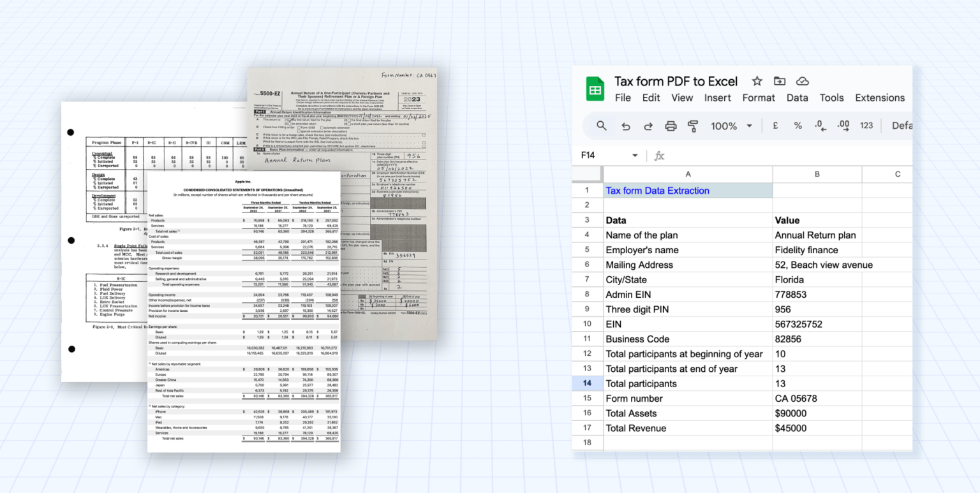
Task: Select the Paint format roller tool
Action: [692, 126]
